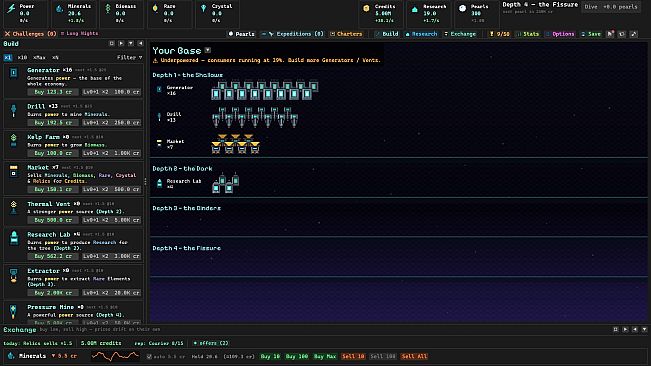Click the Dive +0.0 pearls button
Viewport: 651px width, 366px height.
[x=611, y=7]
